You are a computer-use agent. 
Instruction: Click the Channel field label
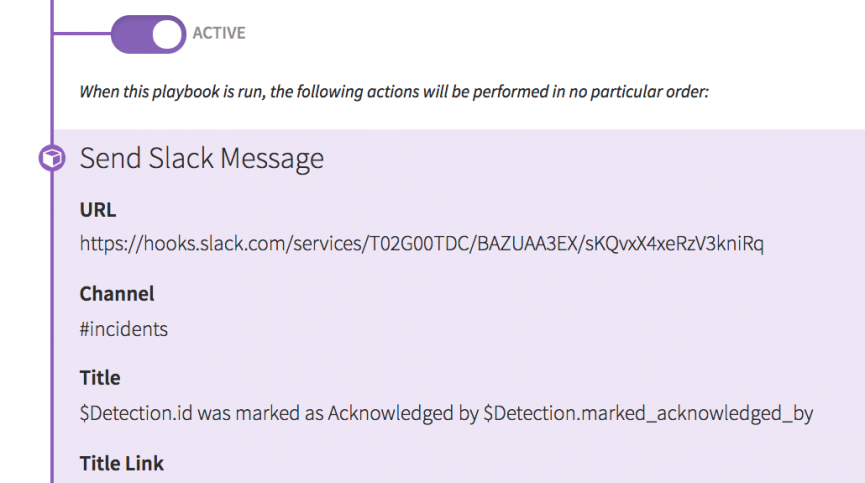pyautogui.click(x=116, y=294)
